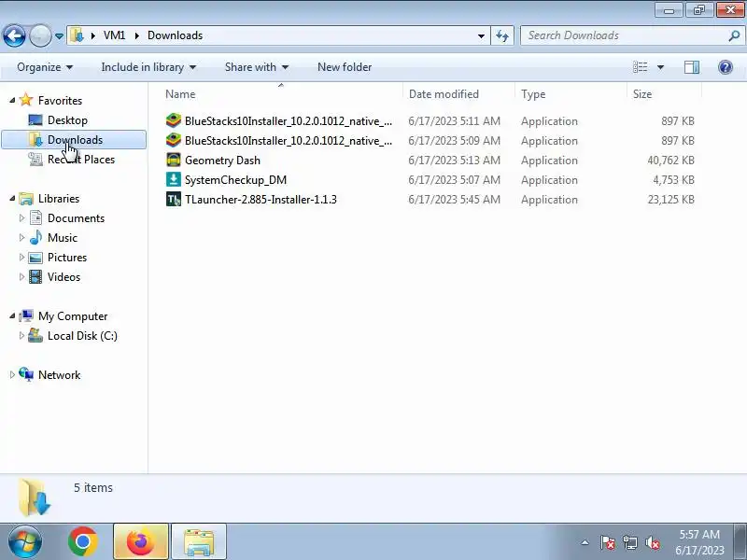Open the taskbar clock showing 5:57 AM
The width and height of the screenshot is (747, 560).
click(x=699, y=542)
